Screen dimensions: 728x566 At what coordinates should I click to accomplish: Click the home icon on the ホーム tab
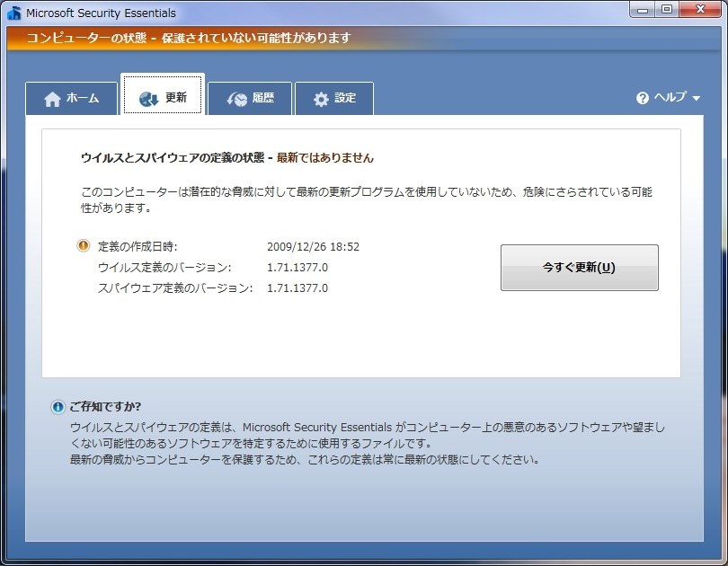[53, 99]
